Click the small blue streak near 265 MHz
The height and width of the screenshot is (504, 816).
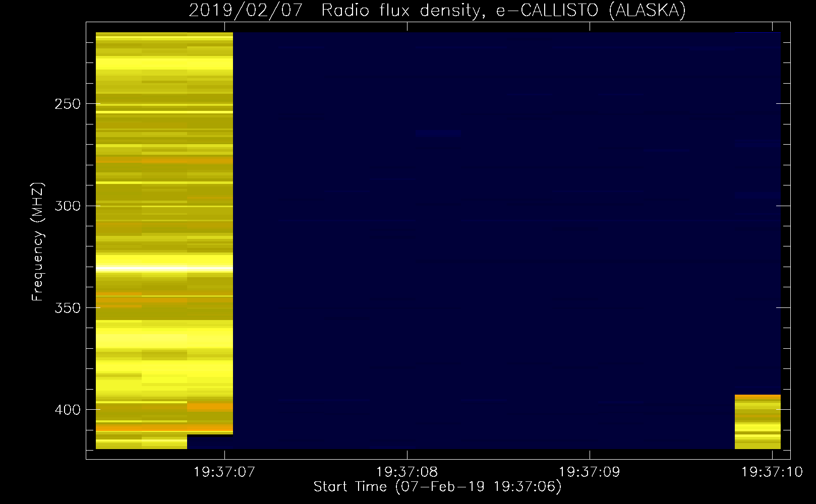[438, 134]
